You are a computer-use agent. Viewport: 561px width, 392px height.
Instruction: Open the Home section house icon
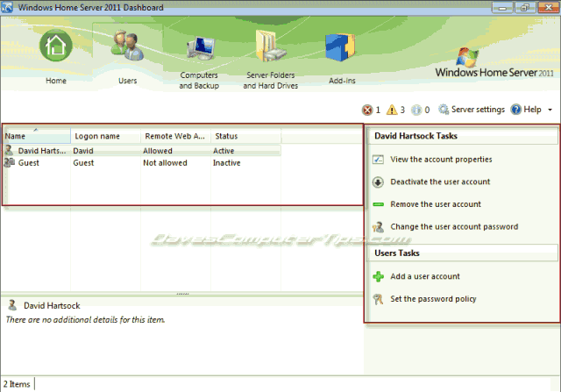(56, 46)
